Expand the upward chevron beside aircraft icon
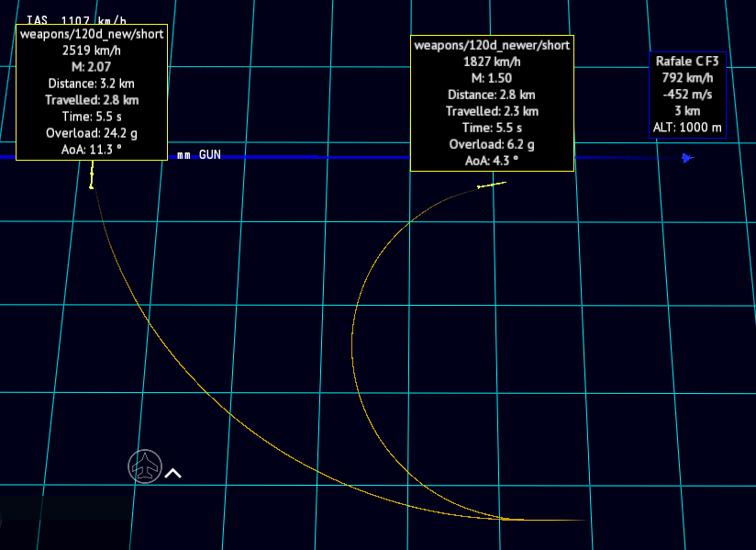 (173, 473)
